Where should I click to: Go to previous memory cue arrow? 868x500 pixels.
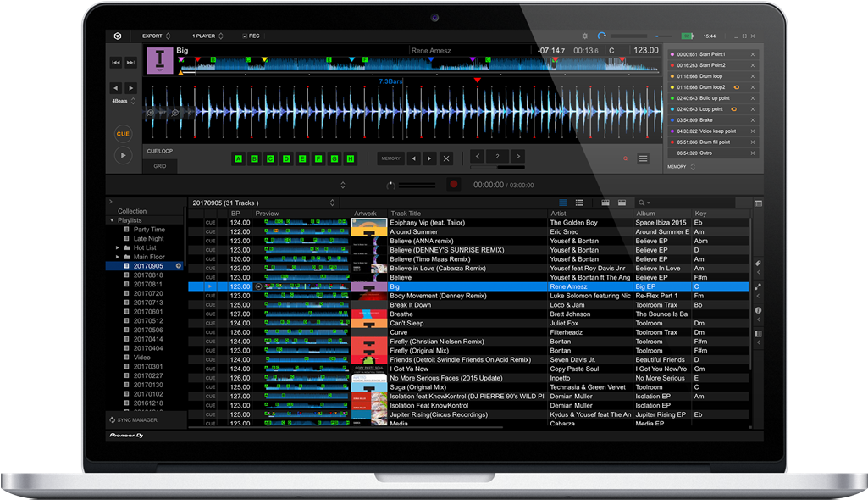coord(413,159)
